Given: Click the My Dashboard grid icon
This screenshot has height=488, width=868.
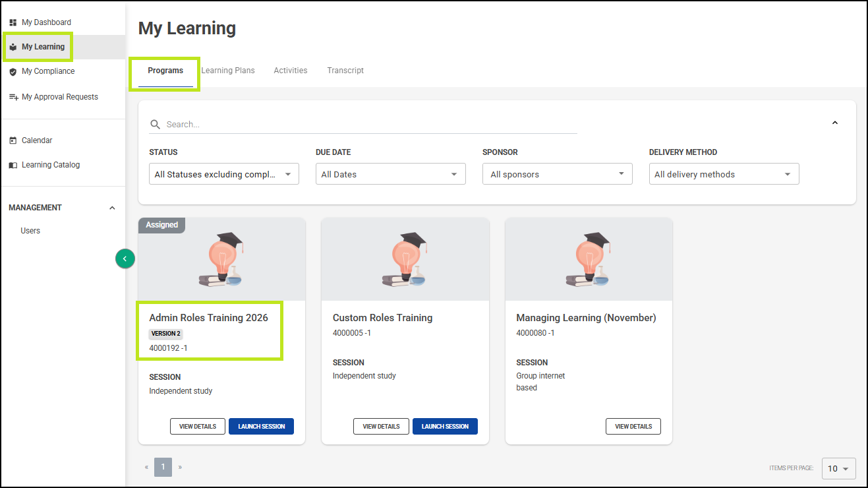Looking at the screenshot, I should pos(13,22).
